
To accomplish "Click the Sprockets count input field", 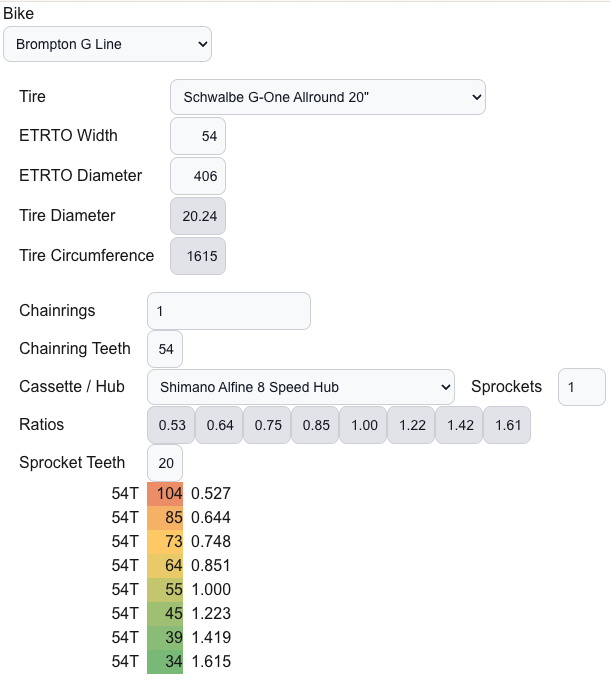I will (x=582, y=387).
